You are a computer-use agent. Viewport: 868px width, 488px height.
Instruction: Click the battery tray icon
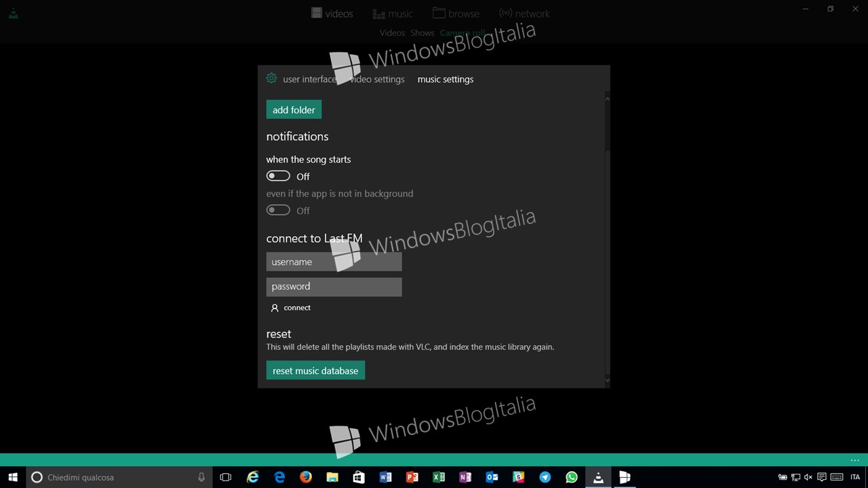point(783,477)
